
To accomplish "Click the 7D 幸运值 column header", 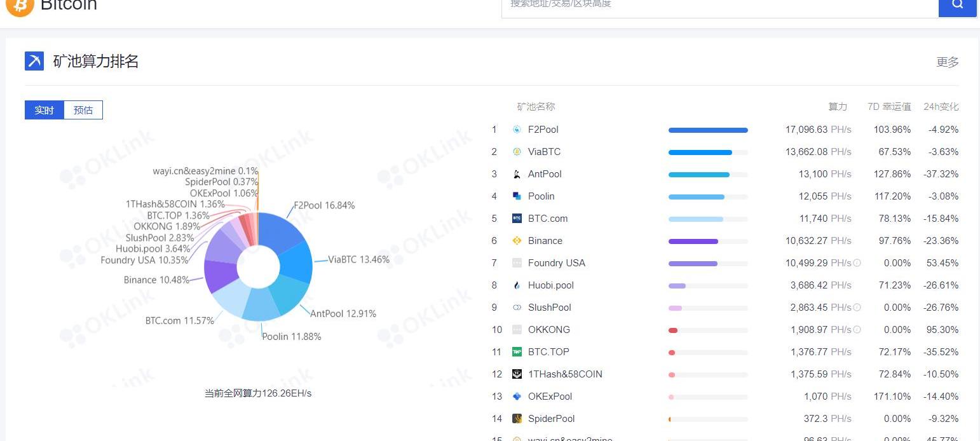I will (889, 107).
